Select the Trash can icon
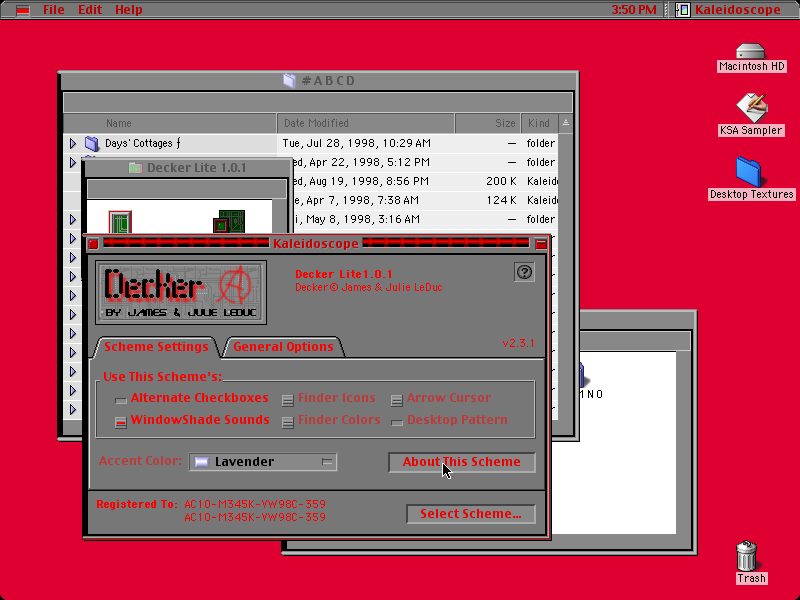This screenshot has width=800, height=600. pos(746,556)
